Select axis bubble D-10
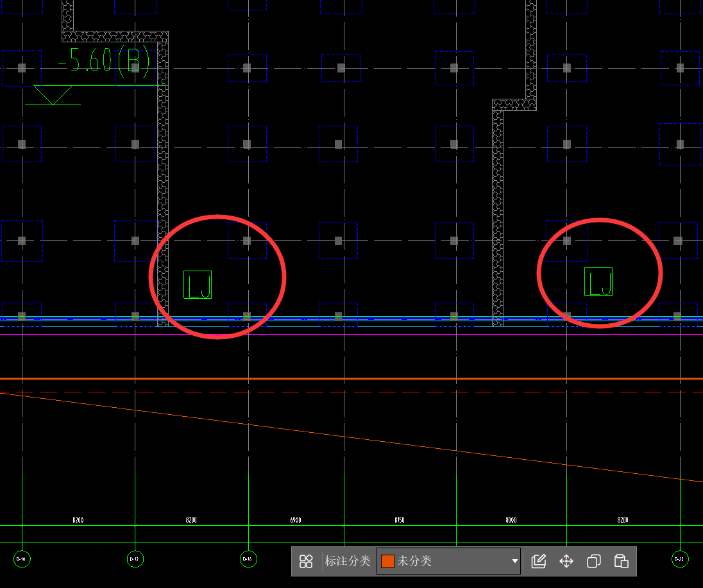This screenshot has width=703, height=588. tap(22, 559)
